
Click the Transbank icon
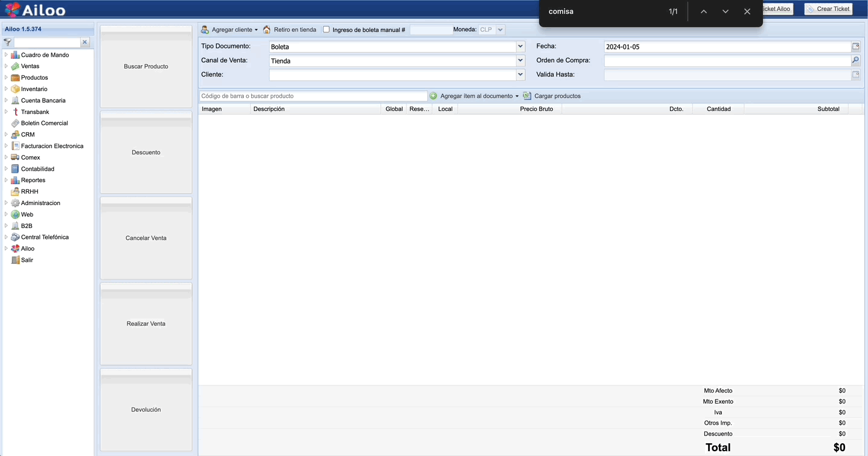[x=15, y=112]
